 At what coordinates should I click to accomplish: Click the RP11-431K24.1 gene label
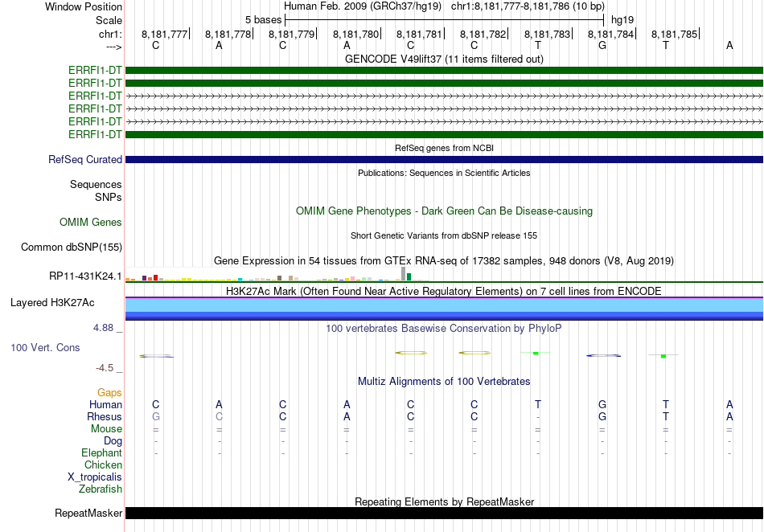[x=85, y=276]
